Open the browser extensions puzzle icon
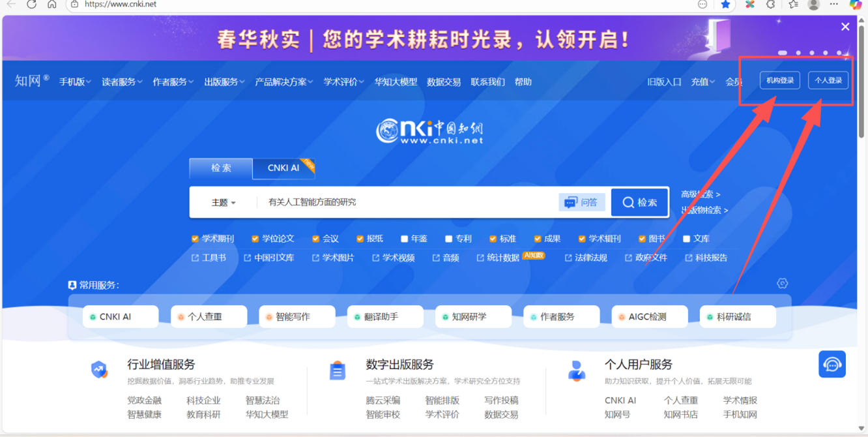This screenshot has height=437, width=868. pyautogui.click(x=771, y=5)
